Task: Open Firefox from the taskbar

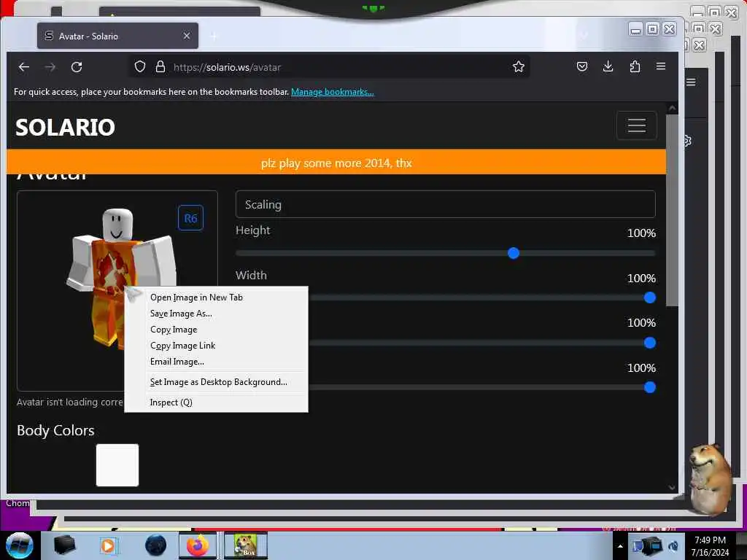Action: 198,545
